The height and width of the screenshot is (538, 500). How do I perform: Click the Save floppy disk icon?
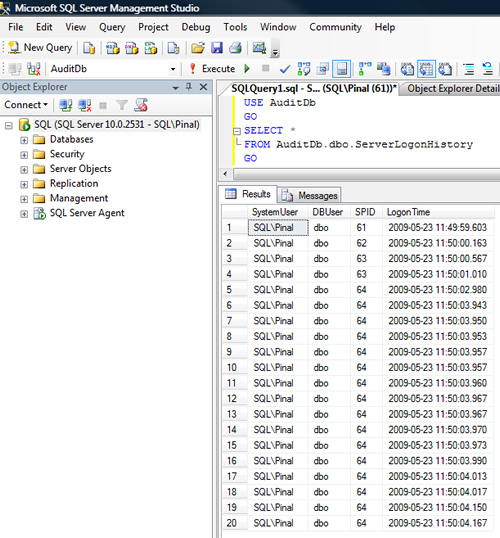(217, 48)
